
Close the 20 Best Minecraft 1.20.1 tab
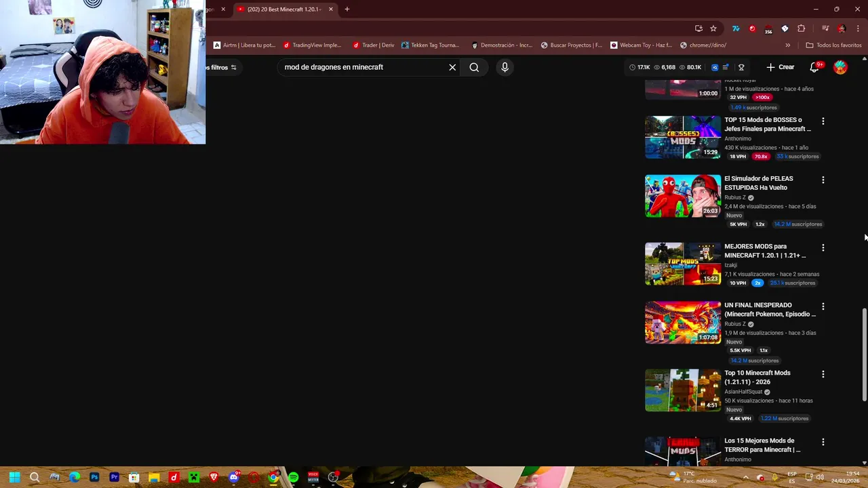331,9
